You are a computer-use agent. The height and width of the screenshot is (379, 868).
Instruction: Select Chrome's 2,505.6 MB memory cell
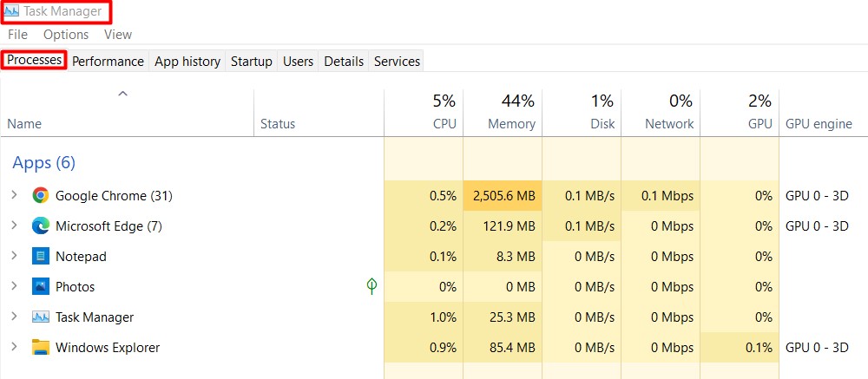tap(503, 196)
